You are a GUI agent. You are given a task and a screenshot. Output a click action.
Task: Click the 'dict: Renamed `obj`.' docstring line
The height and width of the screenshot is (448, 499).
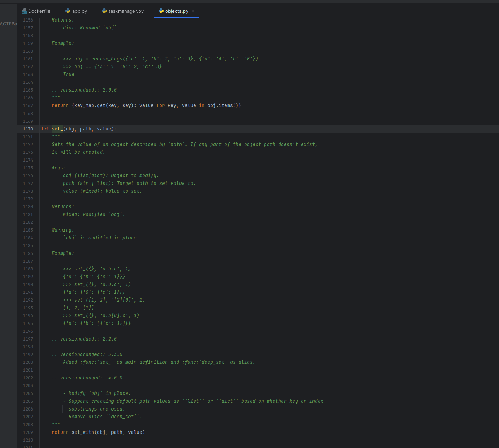coord(91,28)
